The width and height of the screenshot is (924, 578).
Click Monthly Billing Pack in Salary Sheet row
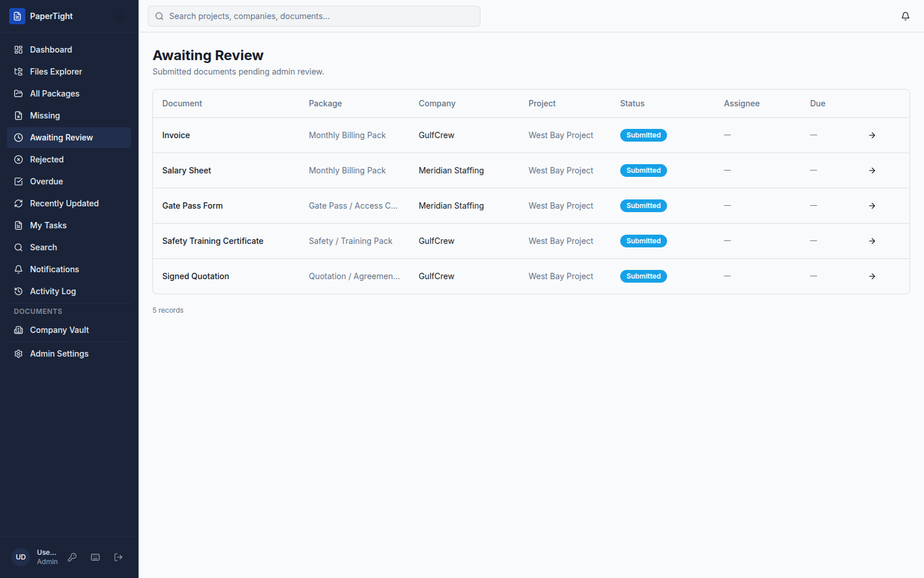347,171
